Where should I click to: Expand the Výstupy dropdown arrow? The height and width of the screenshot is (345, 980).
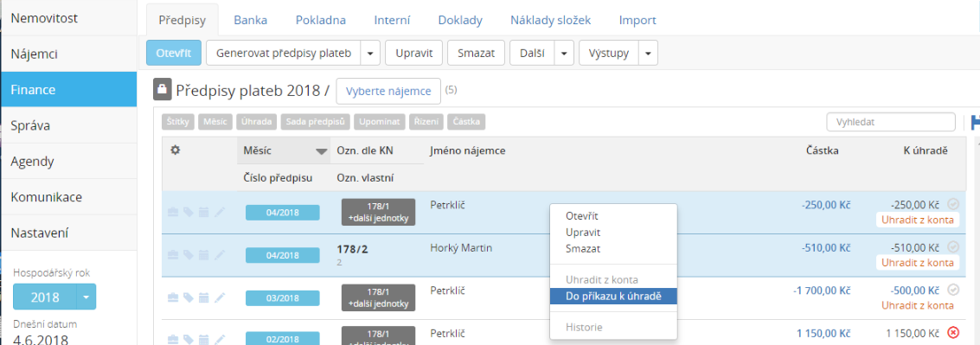coord(648,53)
